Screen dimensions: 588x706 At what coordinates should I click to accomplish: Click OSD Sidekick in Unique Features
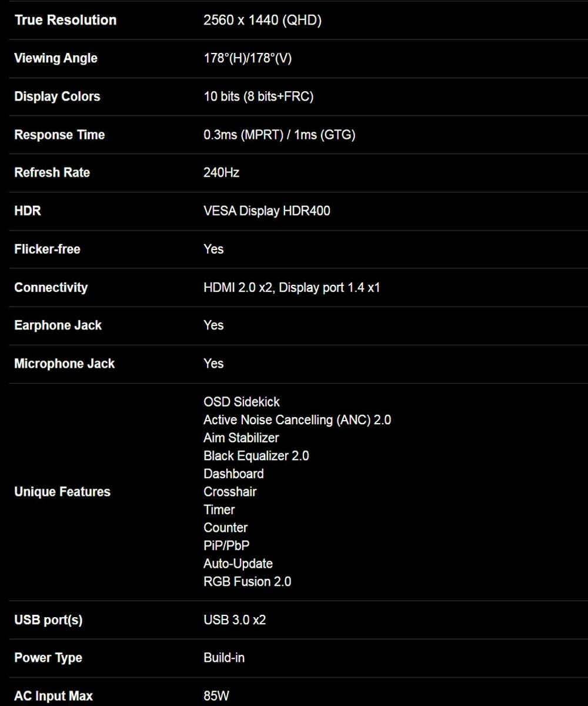242,402
